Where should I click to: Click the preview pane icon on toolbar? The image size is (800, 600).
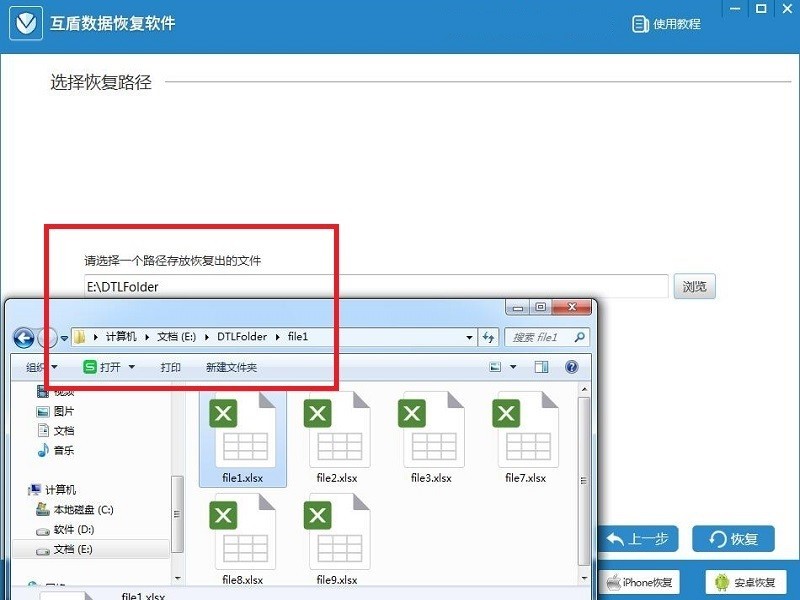[x=541, y=367]
